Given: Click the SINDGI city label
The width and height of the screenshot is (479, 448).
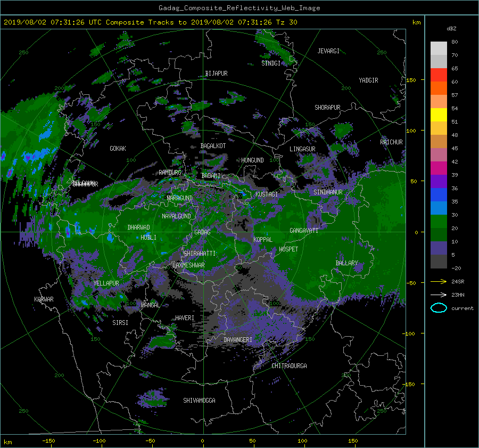Looking at the screenshot, I should click(x=271, y=63).
